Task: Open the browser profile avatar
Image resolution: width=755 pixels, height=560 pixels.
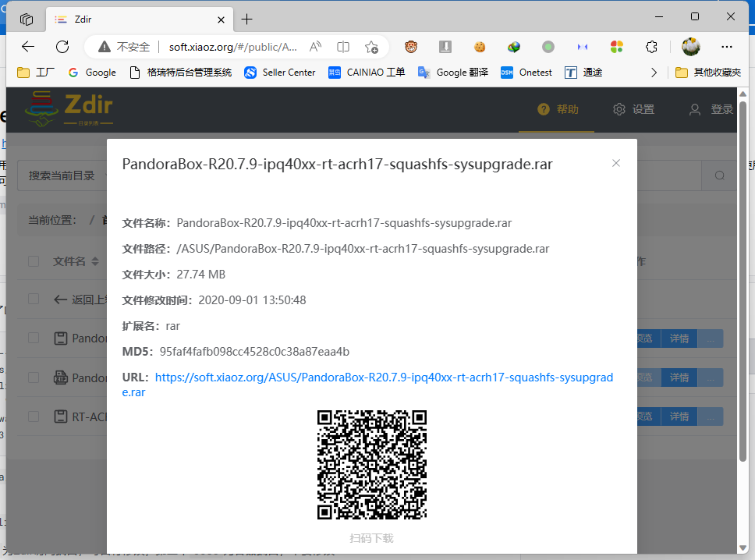Action: (x=691, y=47)
